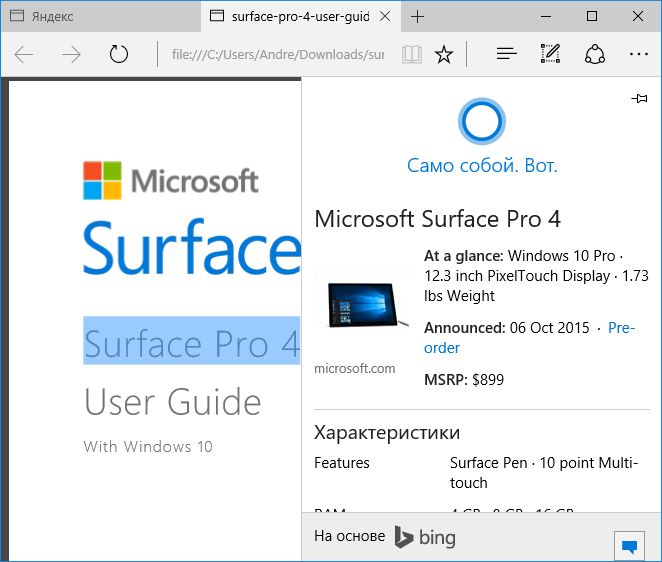Open the feedback icon in the Cortana pane
Screen dimensions: 662x562
point(629,546)
